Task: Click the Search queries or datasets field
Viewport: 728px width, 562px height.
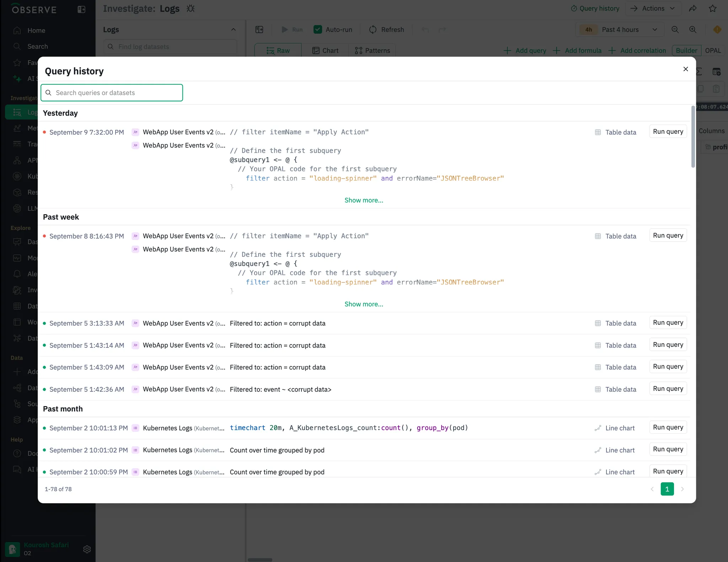Action: pos(112,93)
